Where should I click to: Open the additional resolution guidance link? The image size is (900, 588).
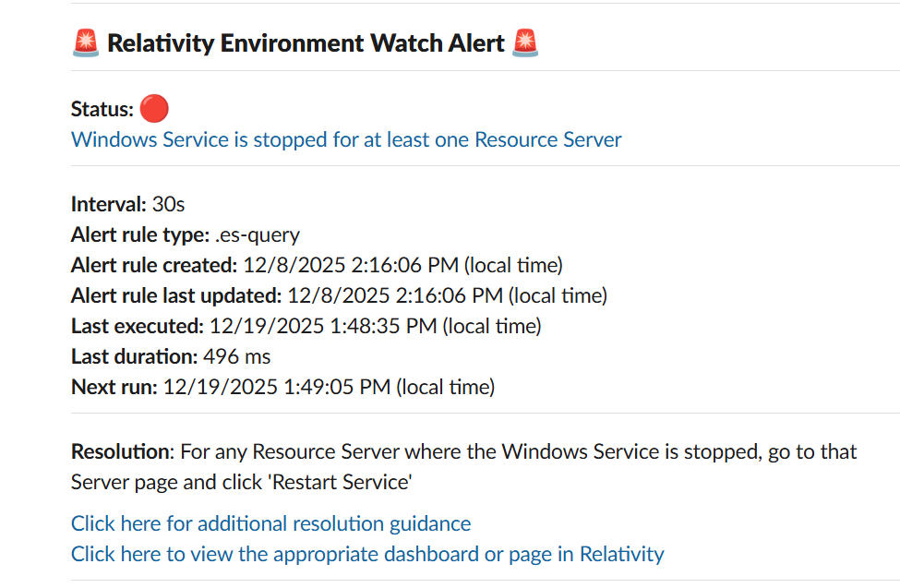270,523
